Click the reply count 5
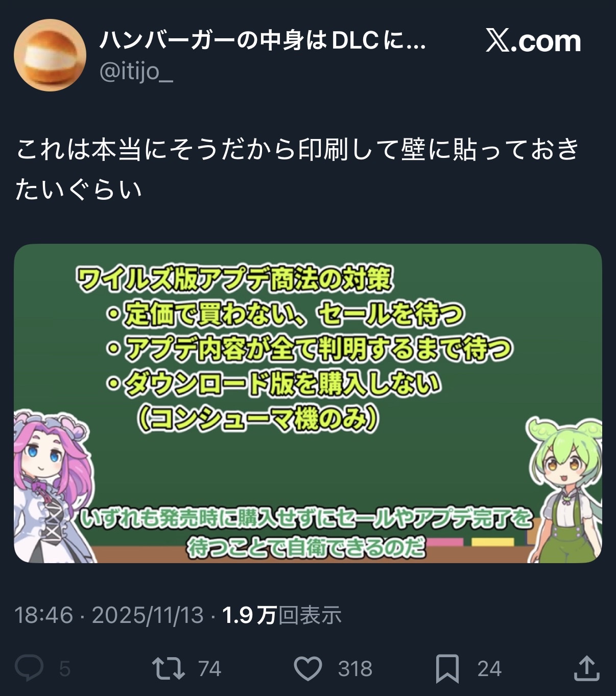Image resolution: width=616 pixels, height=696 pixels. (64, 668)
